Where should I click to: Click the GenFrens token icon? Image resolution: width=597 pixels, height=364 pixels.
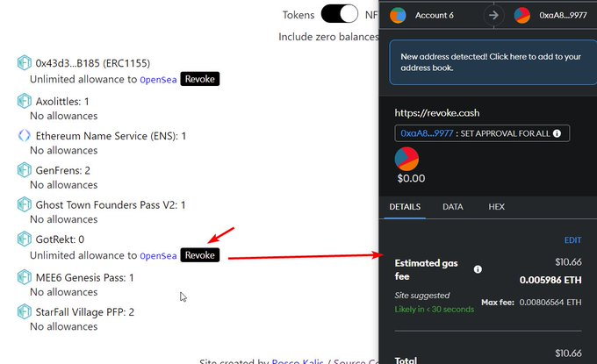[24, 170]
